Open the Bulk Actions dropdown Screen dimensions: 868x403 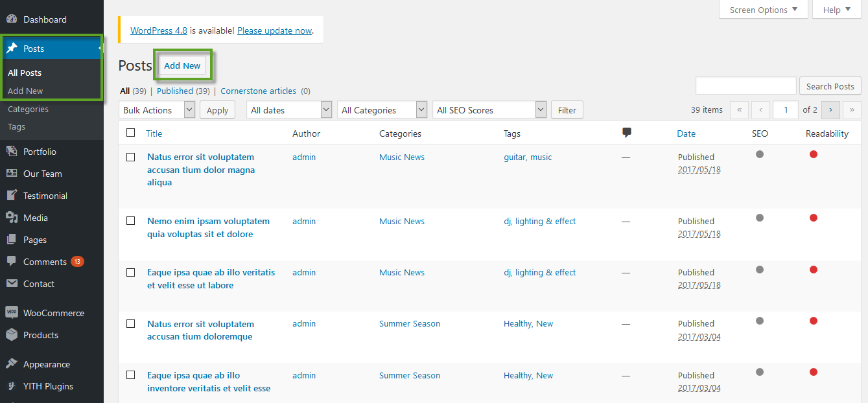coord(157,110)
